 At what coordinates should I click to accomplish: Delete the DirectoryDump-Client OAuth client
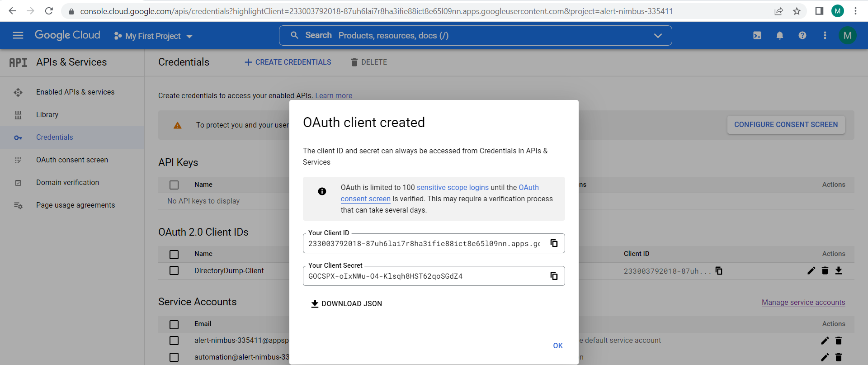click(x=825, y=270)
